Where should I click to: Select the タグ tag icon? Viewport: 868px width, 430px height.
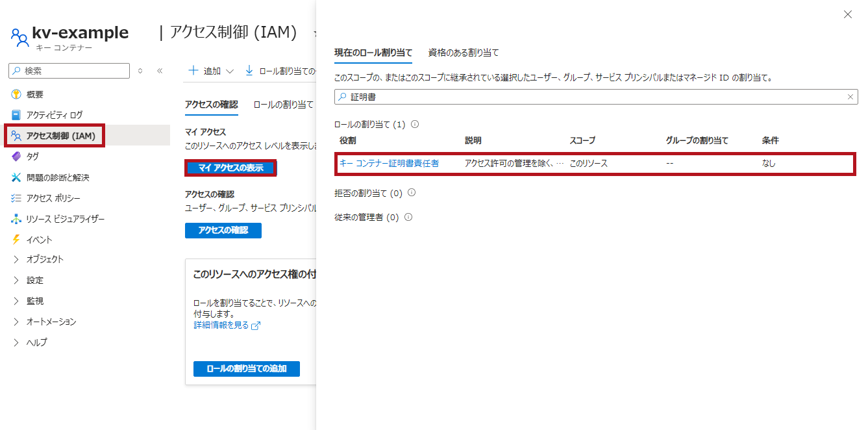click(x=16, y=157)
